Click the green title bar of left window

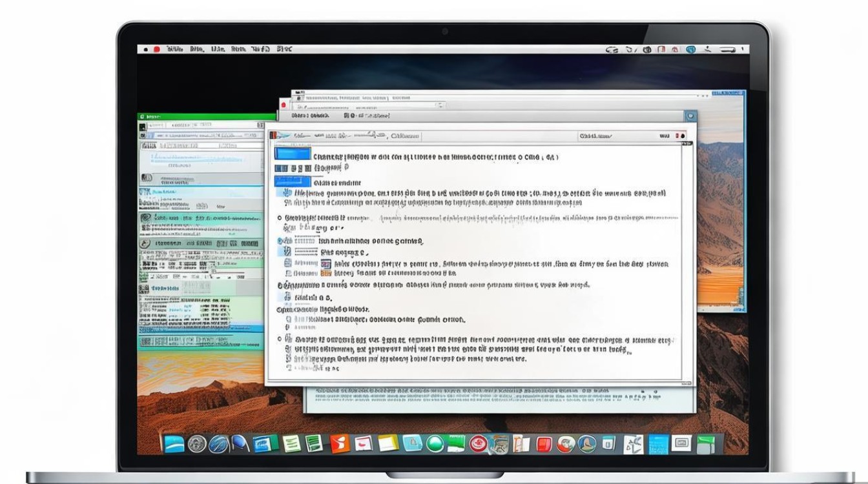[207, 117]
